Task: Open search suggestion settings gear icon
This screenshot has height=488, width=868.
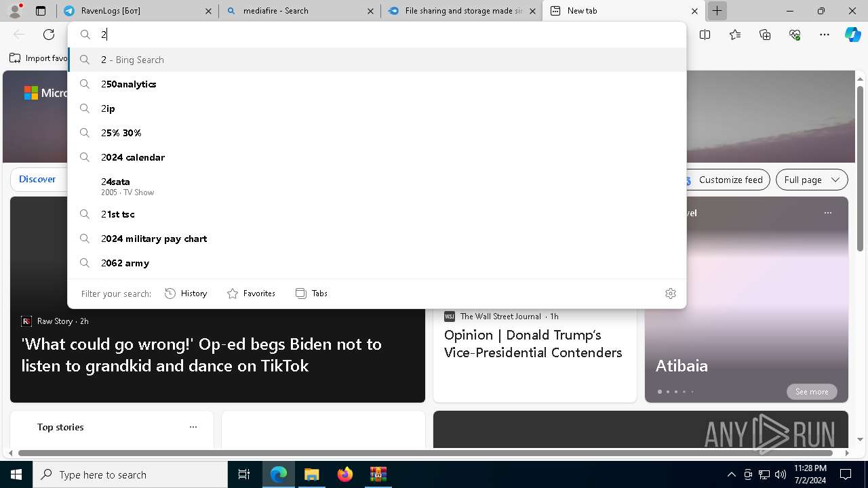Action: pyautogui.click(x=671, y=293)
